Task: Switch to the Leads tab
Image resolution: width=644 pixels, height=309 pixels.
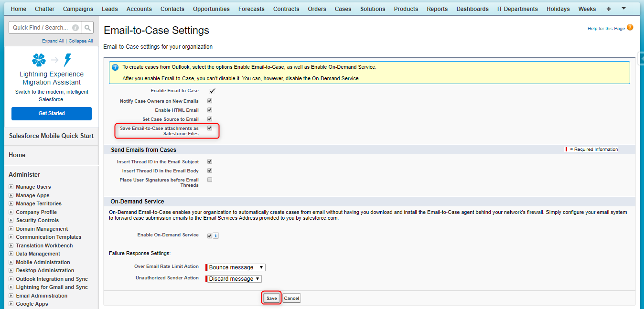Action: [110, 9]
